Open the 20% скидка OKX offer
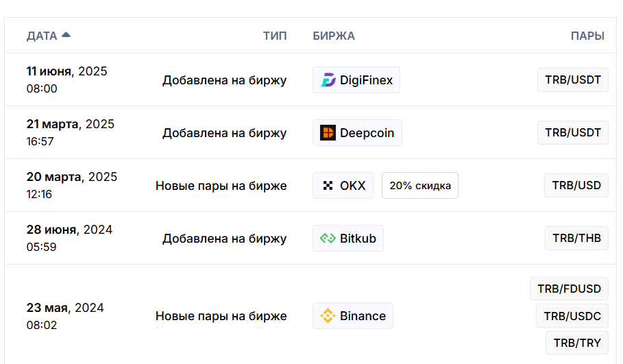 point(420,186)
